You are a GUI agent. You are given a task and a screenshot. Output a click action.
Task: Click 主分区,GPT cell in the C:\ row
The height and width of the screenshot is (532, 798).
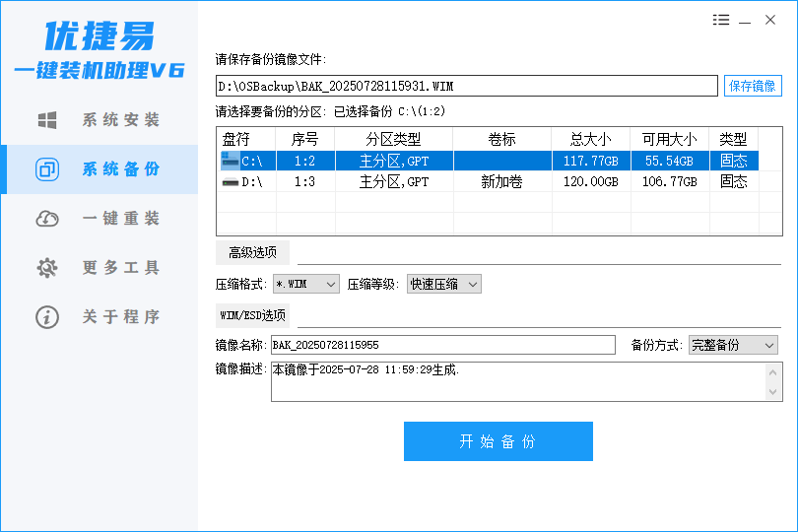pos(394,161)
